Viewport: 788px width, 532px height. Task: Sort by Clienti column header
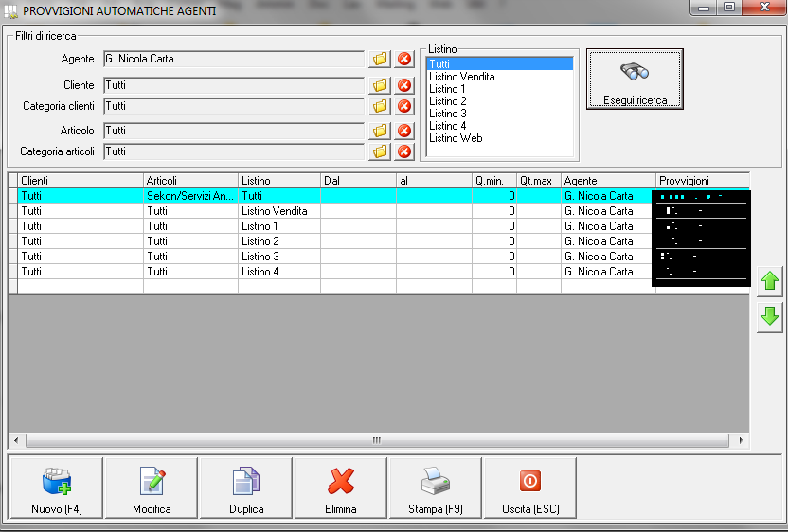coord(81,181)
